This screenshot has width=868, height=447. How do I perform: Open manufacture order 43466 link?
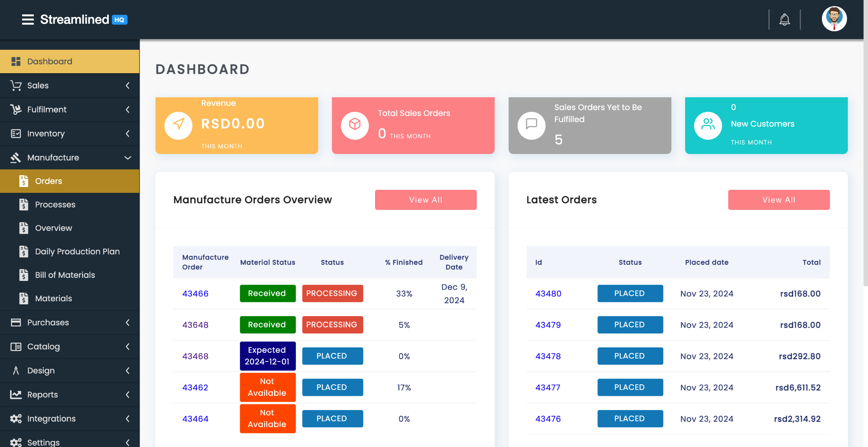195,293
